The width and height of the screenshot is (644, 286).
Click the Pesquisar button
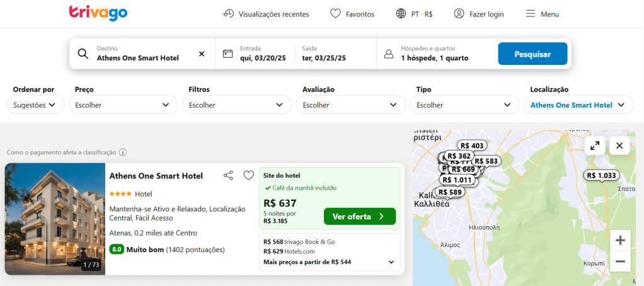(532, 54)
